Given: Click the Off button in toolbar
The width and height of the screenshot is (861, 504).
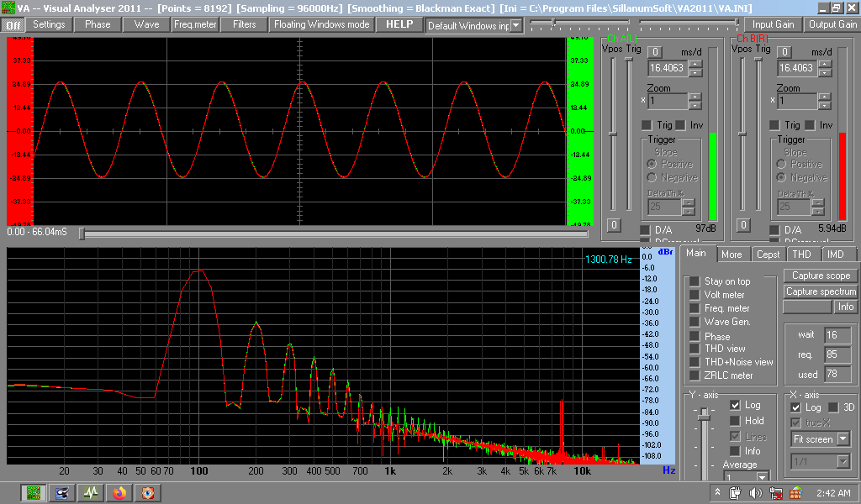Looking at the screenshot, I should point(13,24).
